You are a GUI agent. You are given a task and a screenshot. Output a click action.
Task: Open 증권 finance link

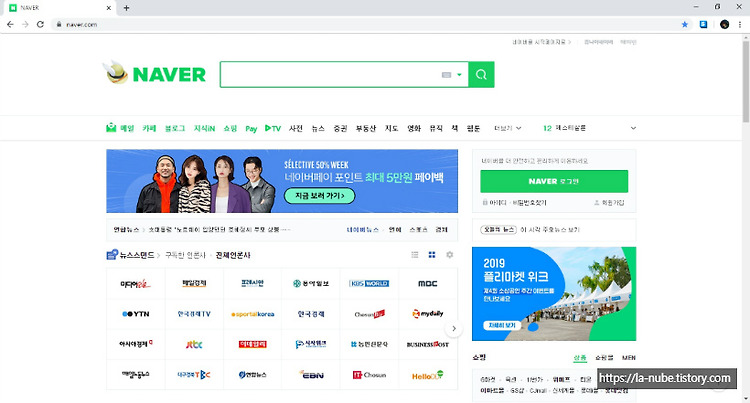click(340, 128)
